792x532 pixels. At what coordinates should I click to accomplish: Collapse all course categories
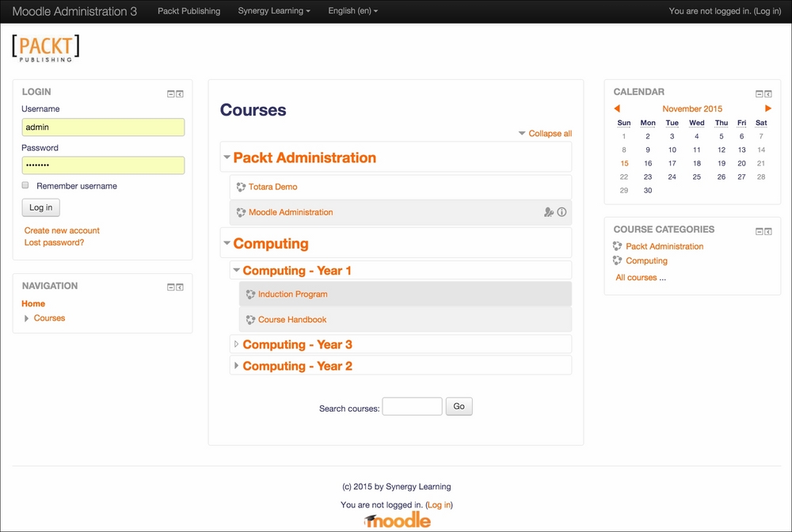(x=550, y=133)
